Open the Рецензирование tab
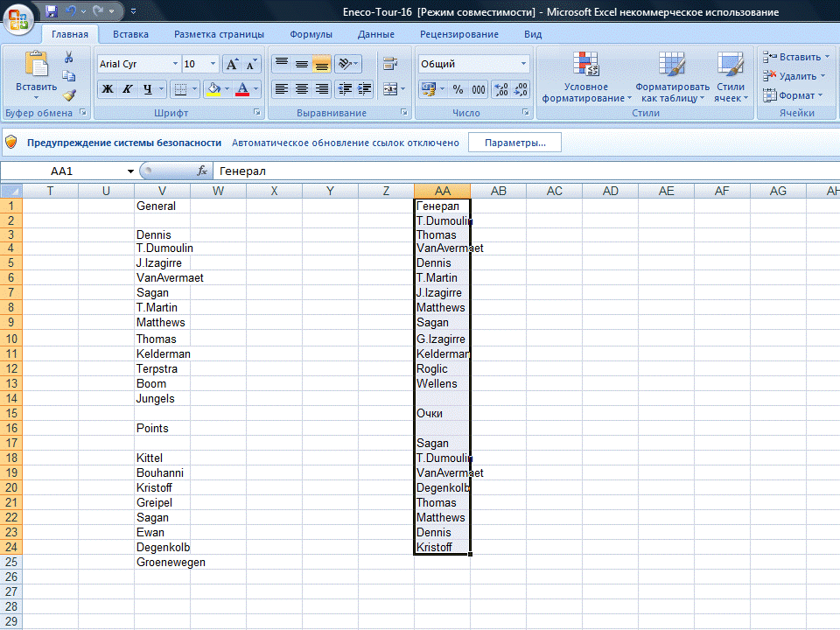Screen dimensions: 840x630 459,34
